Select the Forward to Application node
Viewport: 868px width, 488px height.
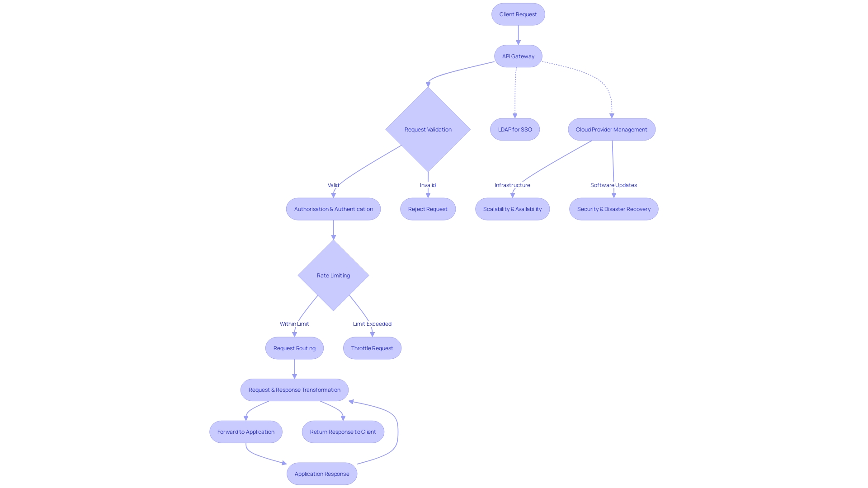click(245, 432)
